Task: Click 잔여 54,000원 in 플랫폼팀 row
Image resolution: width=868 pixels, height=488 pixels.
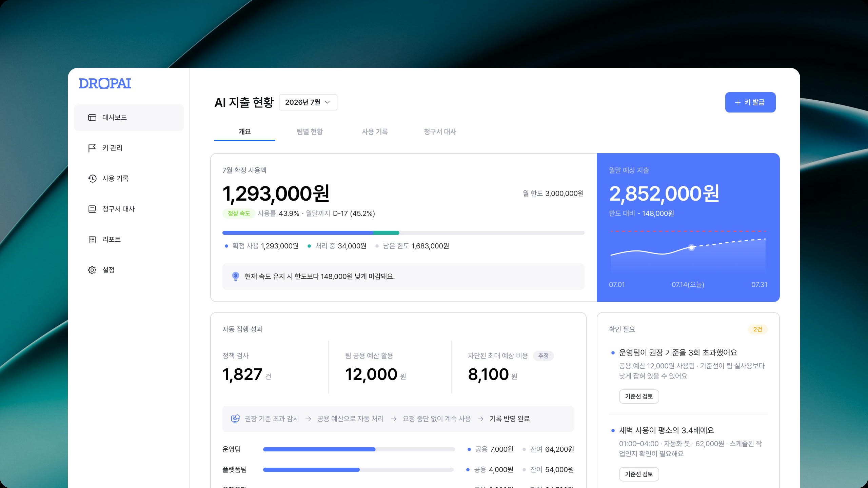Action: [548, 470]
